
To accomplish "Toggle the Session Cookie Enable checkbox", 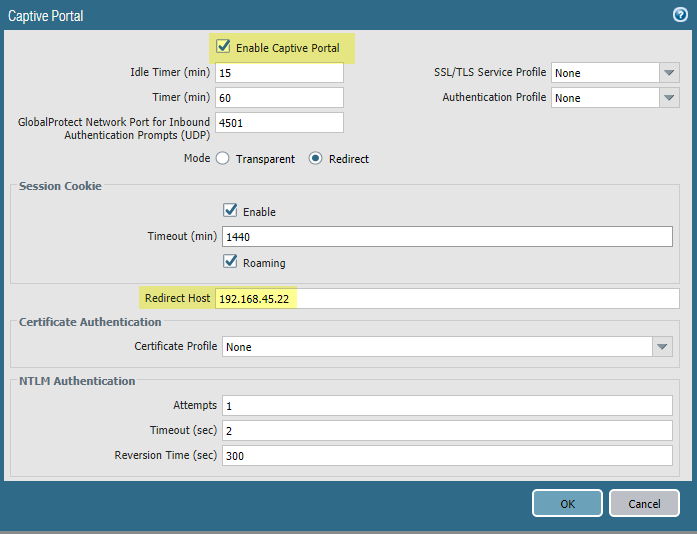I will pyautogui.click(x=230, y=211).
